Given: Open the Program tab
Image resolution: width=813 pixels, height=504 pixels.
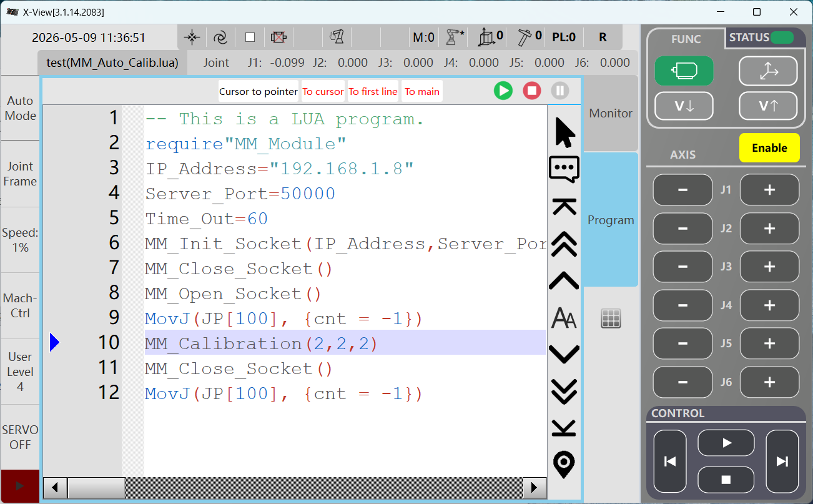Looking at the screenshot, I should click(611, 220).
